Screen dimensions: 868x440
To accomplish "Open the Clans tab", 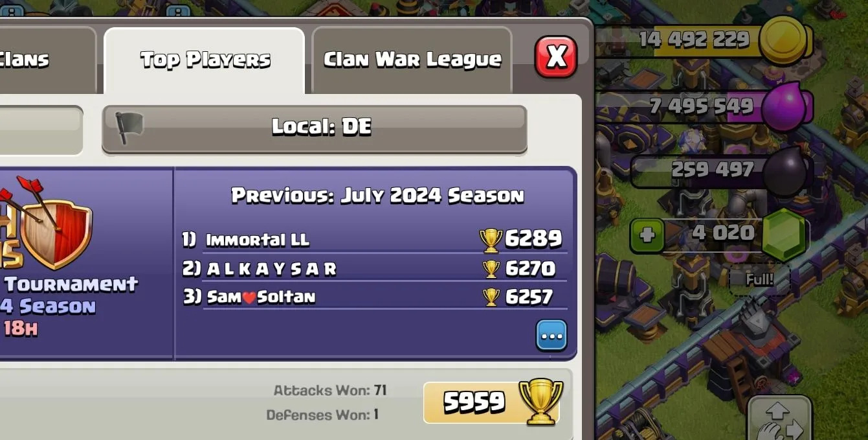I will [45, 60].
